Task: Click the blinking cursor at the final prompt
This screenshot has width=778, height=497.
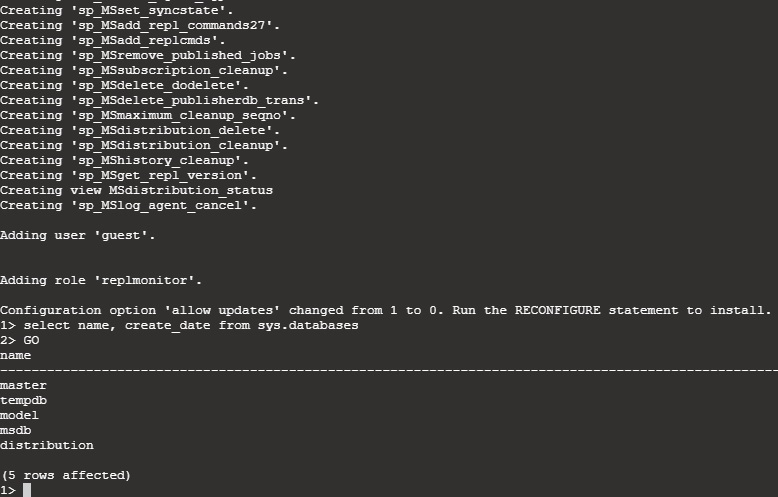Action: tap(28, 490)
